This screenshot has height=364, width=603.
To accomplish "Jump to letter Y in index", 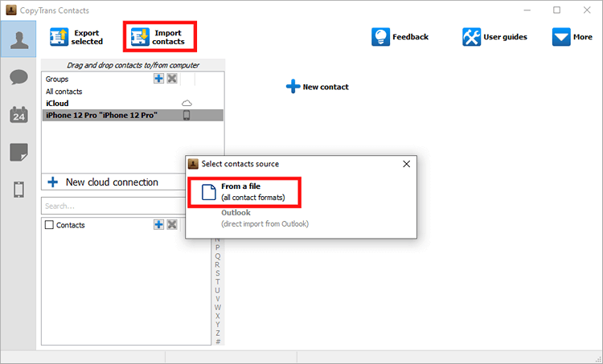I will [x=218, y=325].
